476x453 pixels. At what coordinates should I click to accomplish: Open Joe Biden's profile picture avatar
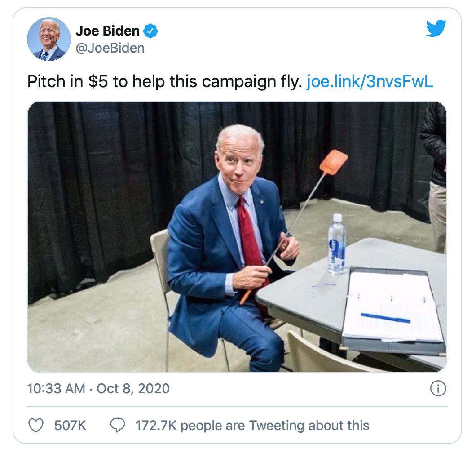pos(49,39)
